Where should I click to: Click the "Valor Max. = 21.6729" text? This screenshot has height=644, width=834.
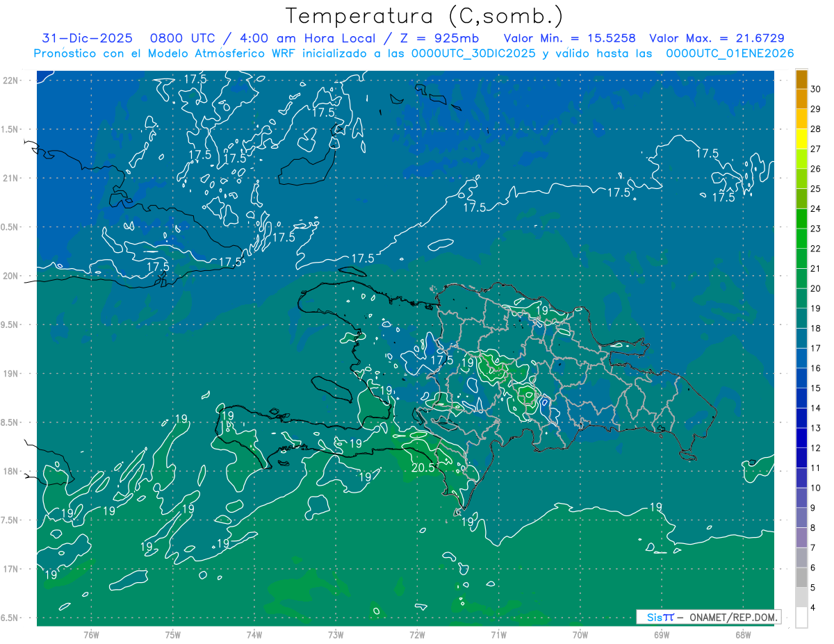717,38
